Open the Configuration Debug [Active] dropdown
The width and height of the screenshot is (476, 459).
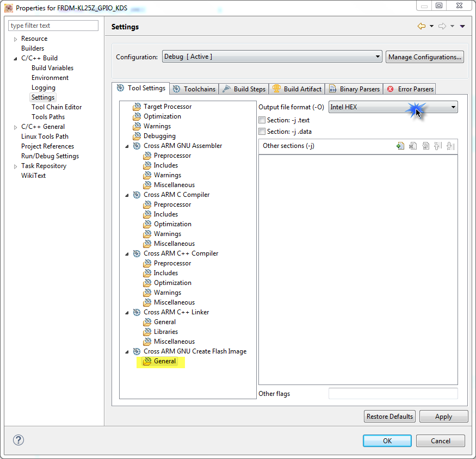(x=272, y=57)
